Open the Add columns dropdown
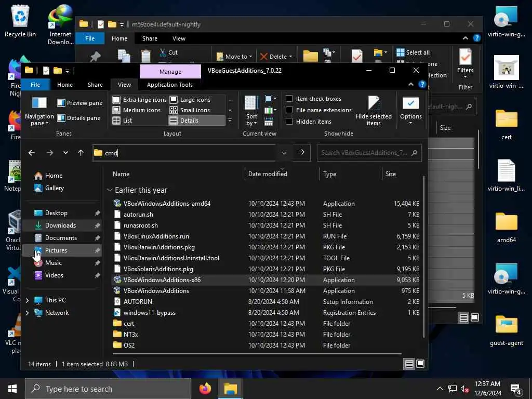Screen dimensions: 532x399 (270, 110)
